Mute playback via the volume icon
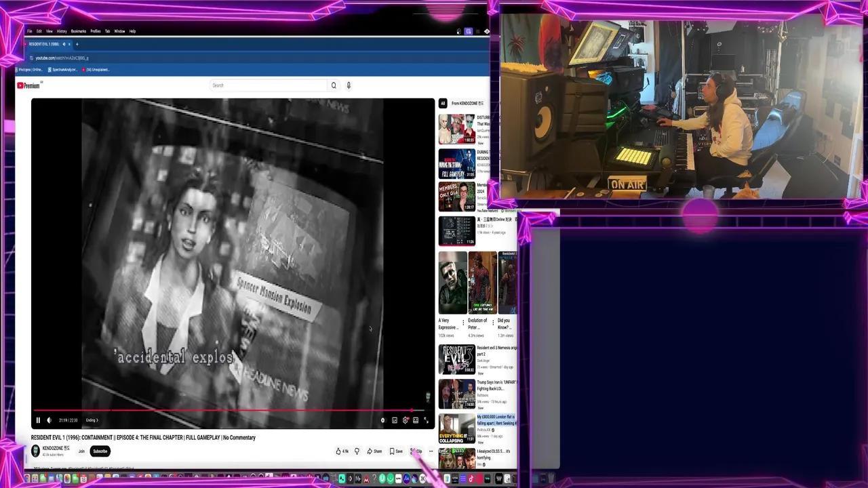Viewport: 868px width, 488px height. [x=48, y=420]
